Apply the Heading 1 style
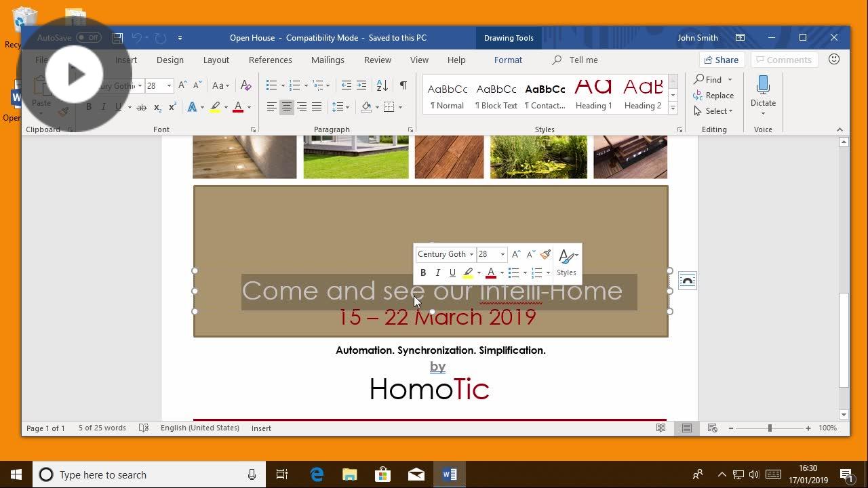868x488 pixels. 593,93
